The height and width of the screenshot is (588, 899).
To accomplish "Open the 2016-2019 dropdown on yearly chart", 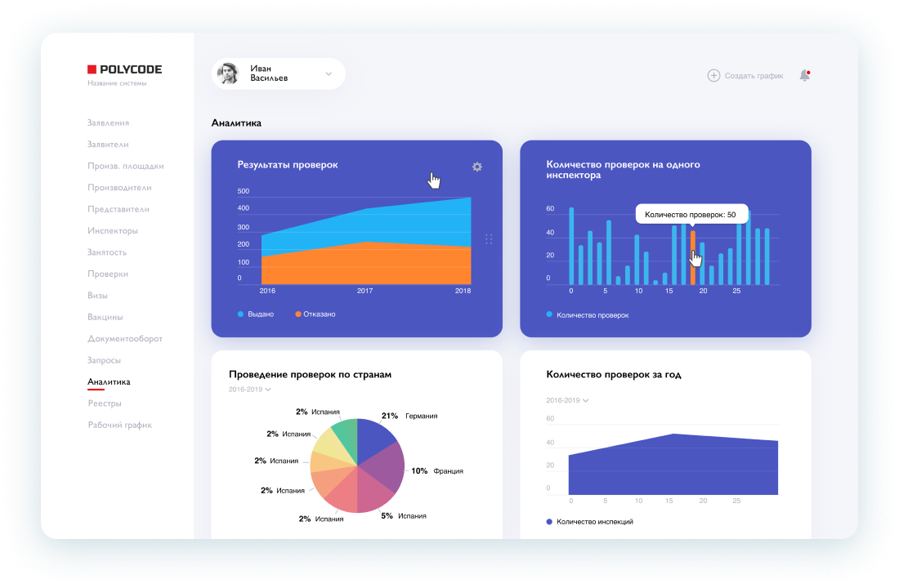I will 568,400.
